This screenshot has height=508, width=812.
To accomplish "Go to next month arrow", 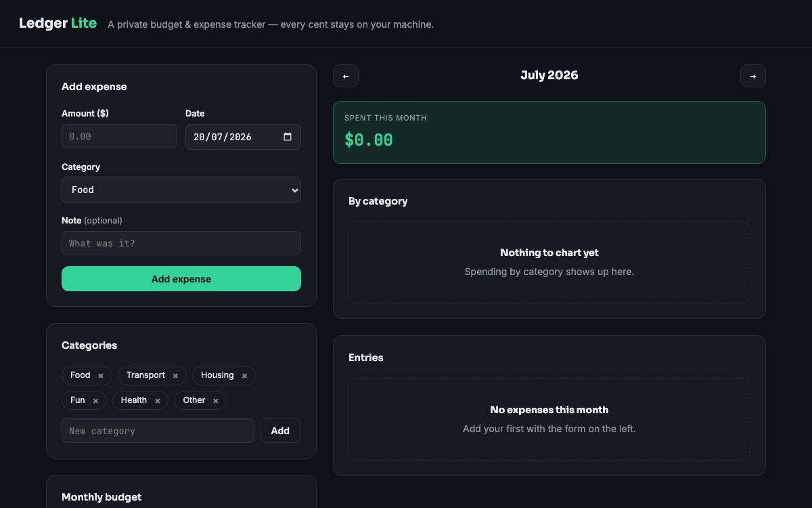I will [753, 76].
